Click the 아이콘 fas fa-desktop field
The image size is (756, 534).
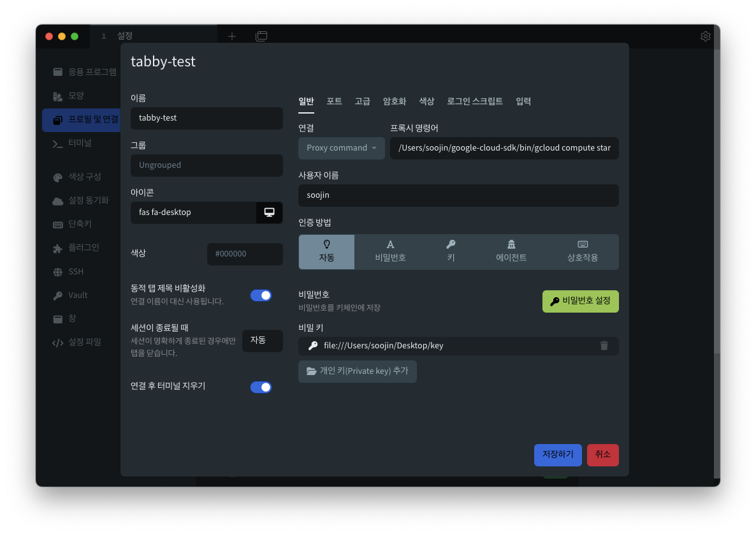coord(193,212)
